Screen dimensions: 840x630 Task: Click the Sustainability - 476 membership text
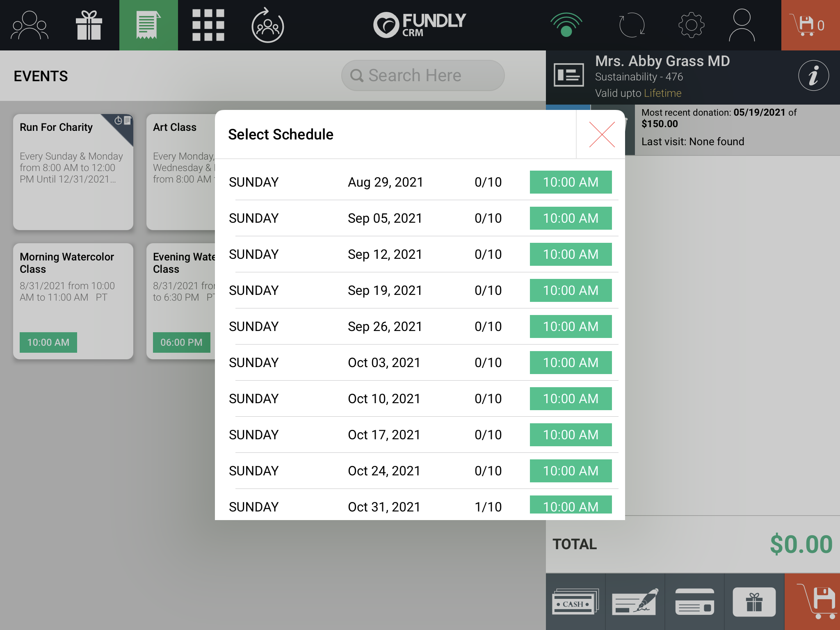[x=639, y=77]
